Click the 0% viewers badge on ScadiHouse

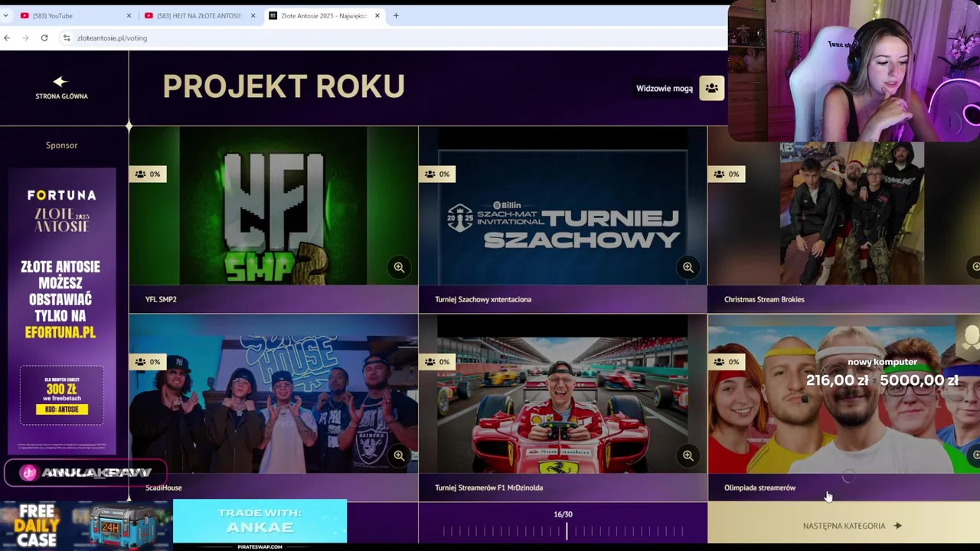click(147, 361)
